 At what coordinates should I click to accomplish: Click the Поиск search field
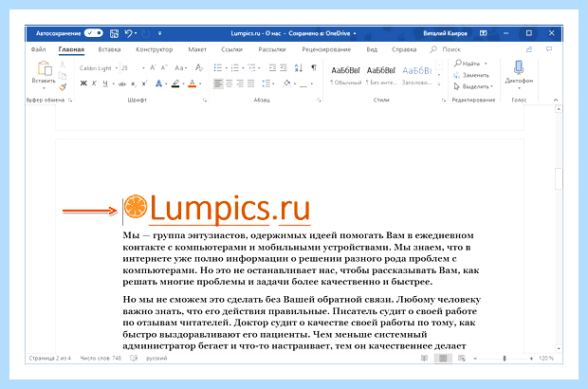pos(445,49)
